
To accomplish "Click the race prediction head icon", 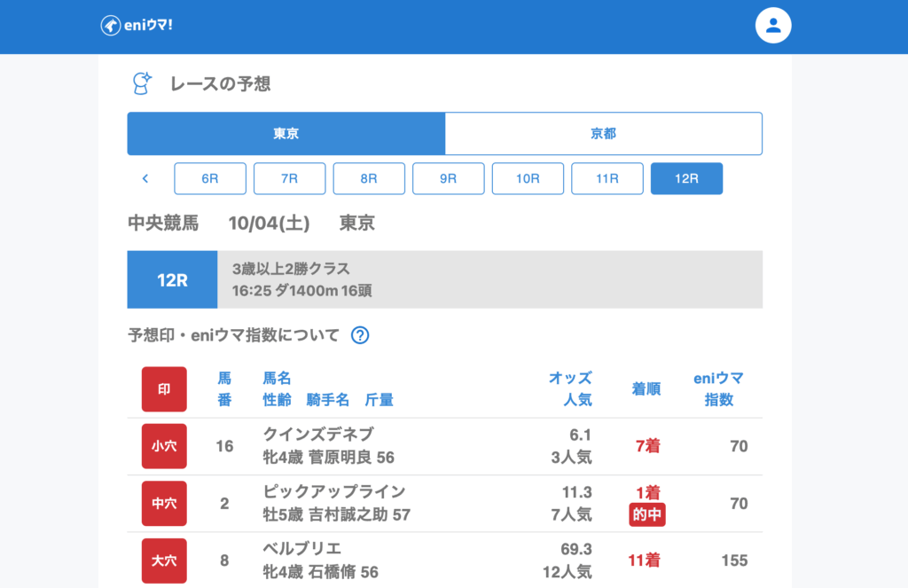I will pyautogui.click(x=141, y=83).
